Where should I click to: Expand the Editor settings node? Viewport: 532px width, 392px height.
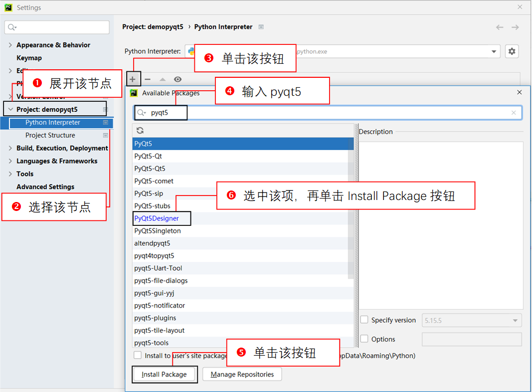[x=10, y=71]
